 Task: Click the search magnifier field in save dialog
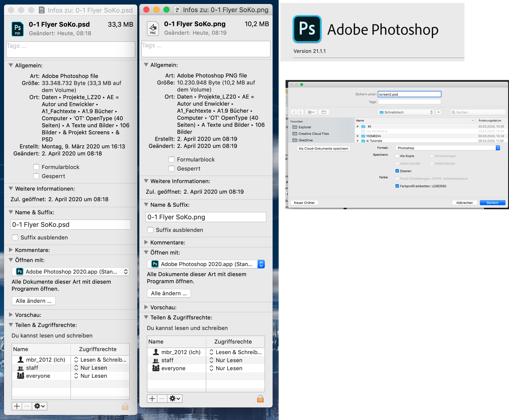tap(478, 112)
